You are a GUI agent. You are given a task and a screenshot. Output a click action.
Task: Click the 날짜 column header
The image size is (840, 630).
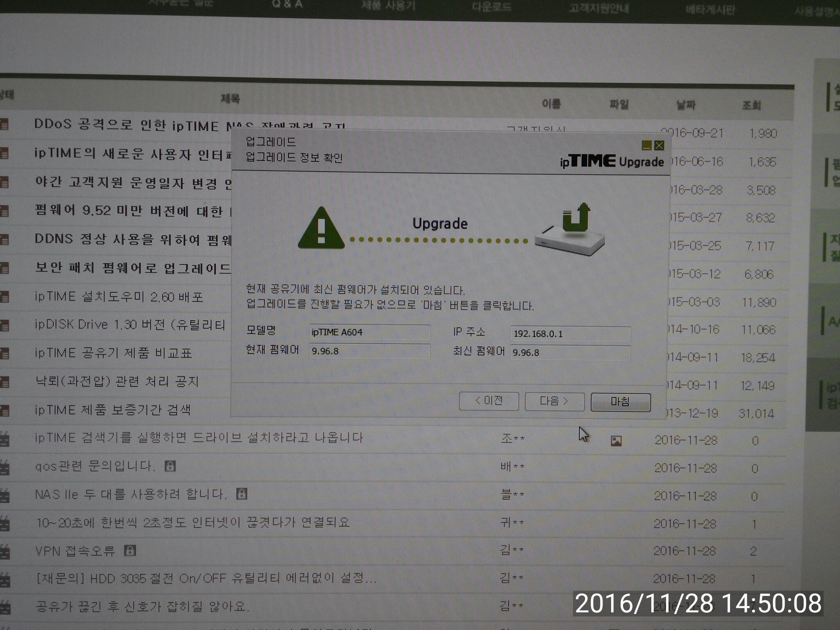[x=686, y=105]
